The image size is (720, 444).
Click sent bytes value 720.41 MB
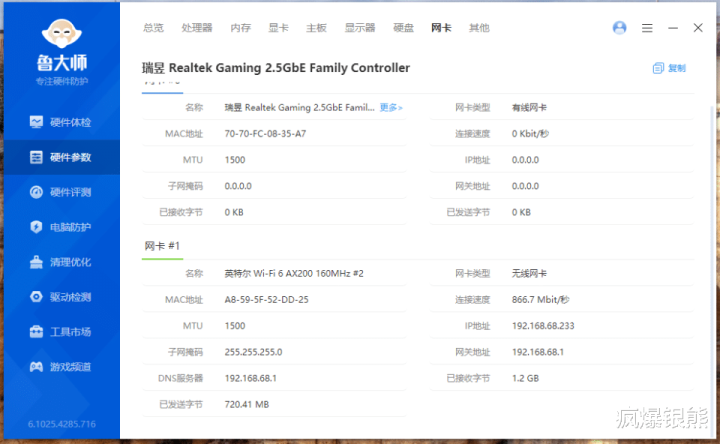coord(247,404)
